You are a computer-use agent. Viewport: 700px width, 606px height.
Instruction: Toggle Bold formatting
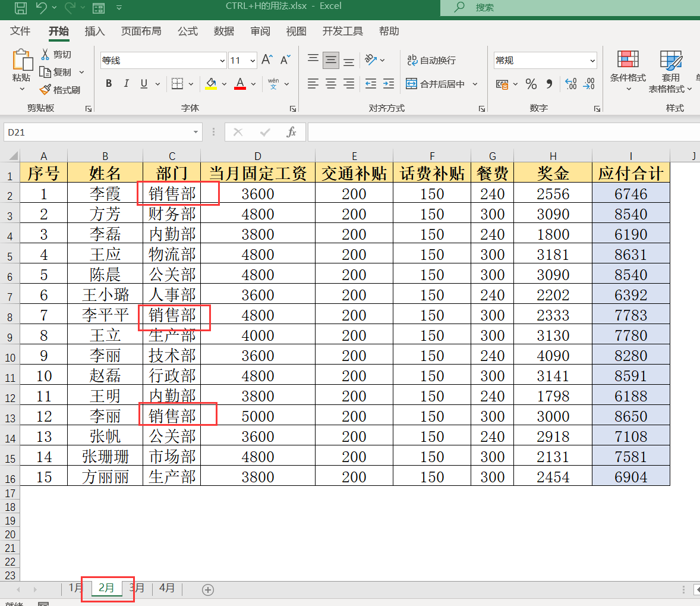[x=109, y=84]
